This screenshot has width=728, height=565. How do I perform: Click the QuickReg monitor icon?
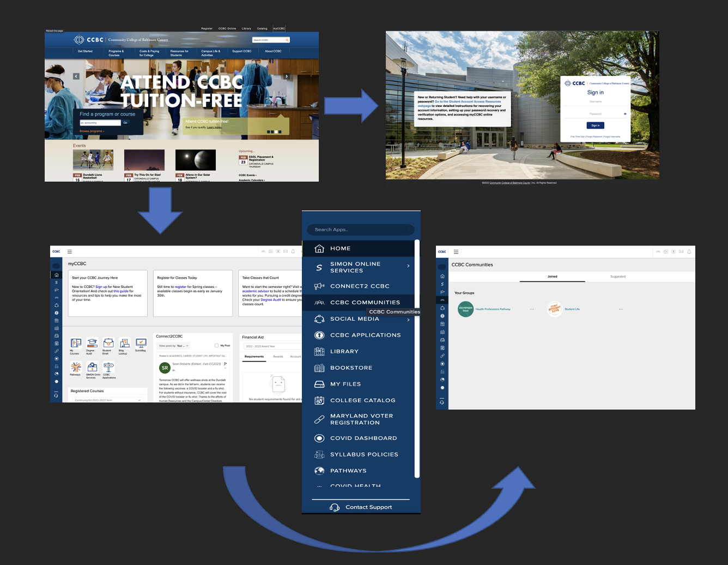pos(141,343)
